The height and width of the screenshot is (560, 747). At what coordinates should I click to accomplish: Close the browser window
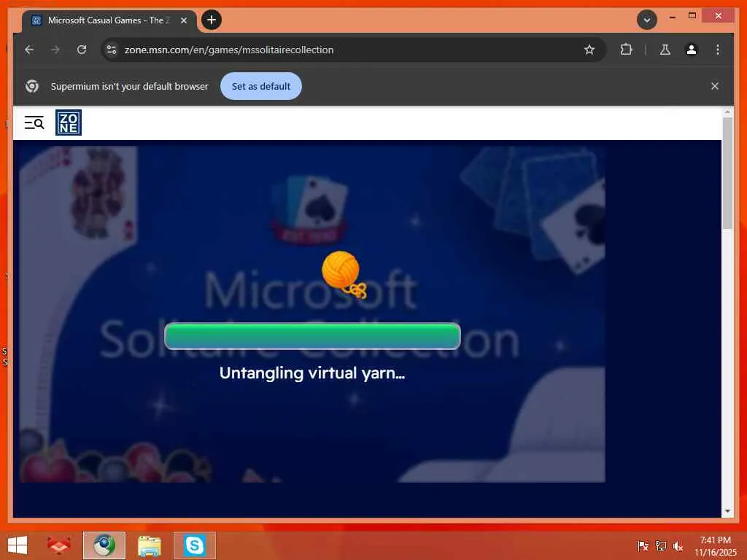point(718,16)
